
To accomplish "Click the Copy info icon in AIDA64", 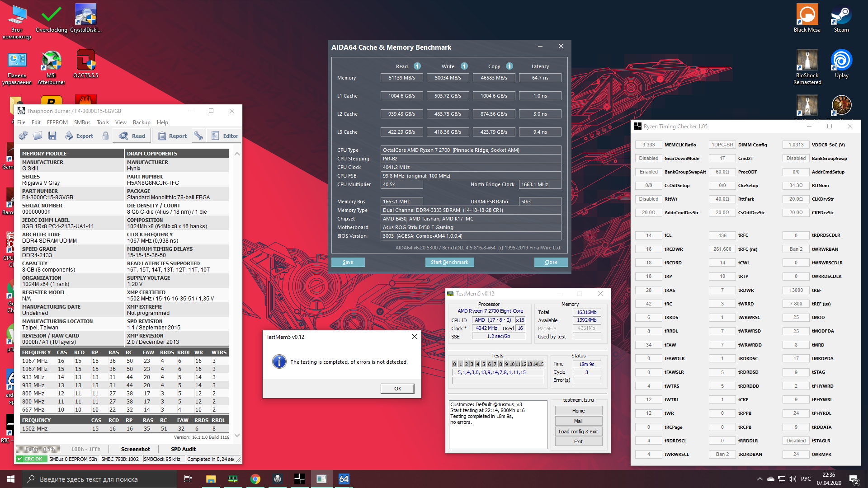I will (x=509, y=66).
